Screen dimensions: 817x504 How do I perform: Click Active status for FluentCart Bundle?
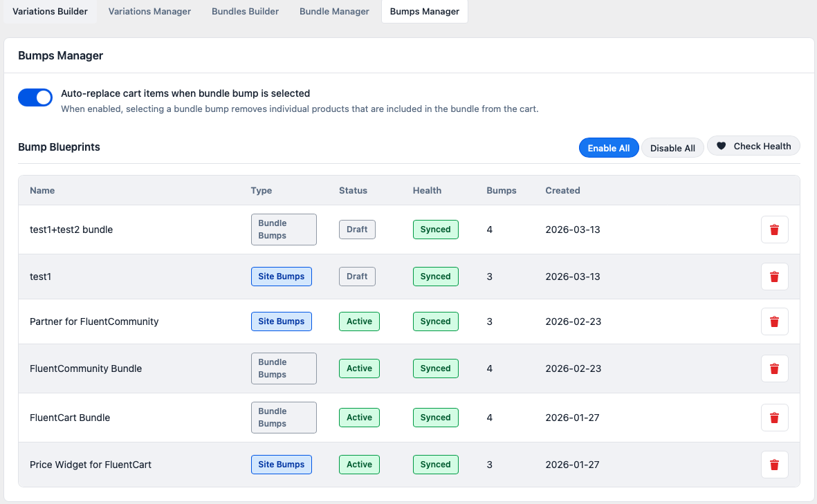pyautogui.click(x=360, y=418)
